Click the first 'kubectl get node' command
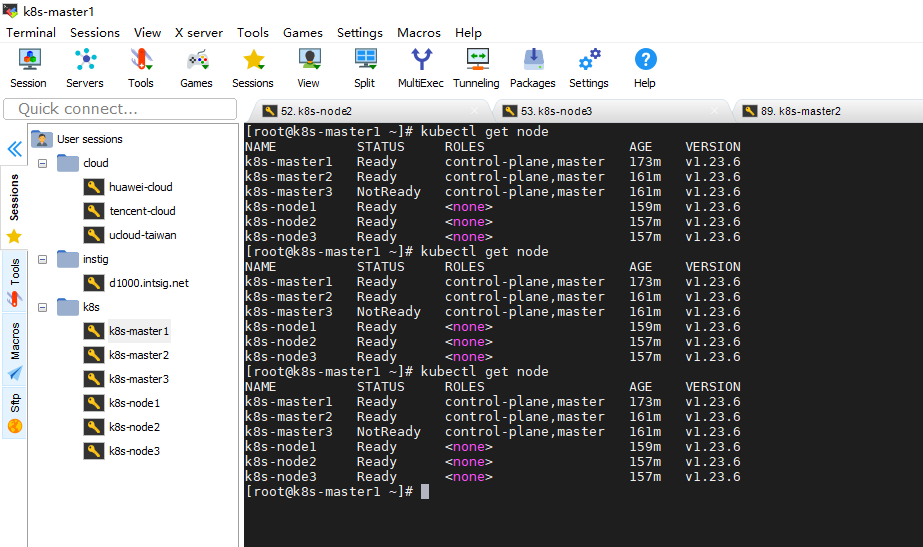This screenshot has width=923, height=547. coord(484,132)
